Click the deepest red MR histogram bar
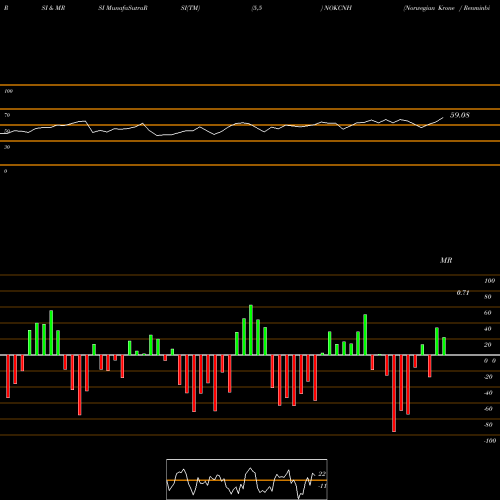The image size is (500, 500). (394, 393)
